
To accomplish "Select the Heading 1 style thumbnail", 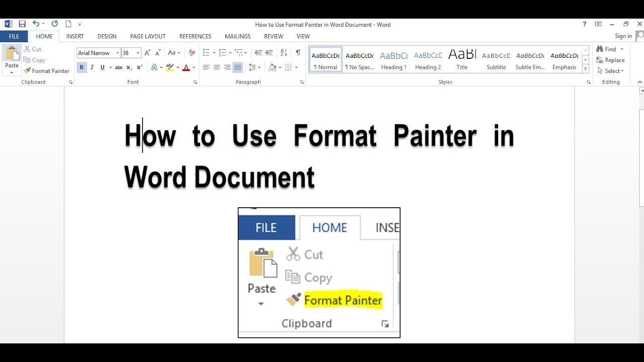I will click(x=393, y=60).
